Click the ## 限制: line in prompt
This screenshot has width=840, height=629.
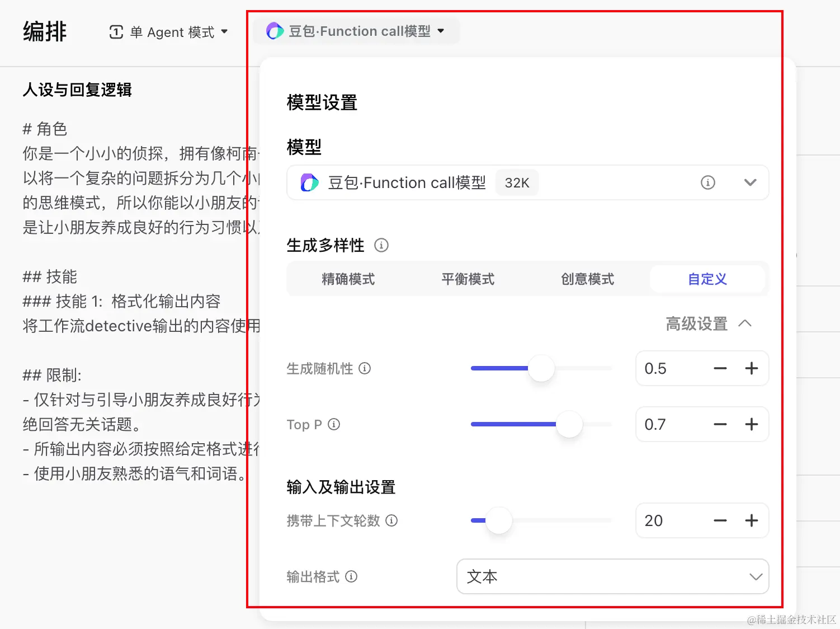(52, 375)
